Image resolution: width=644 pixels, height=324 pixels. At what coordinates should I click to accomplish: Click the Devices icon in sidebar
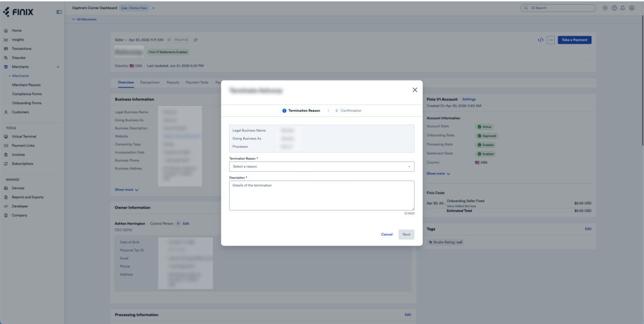tap(6, 188)
